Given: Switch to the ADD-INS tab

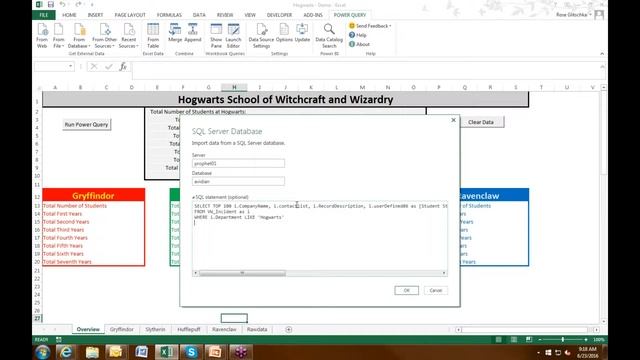Looking at the screenshot, I should pyautogui.click(x=313, y=15).
